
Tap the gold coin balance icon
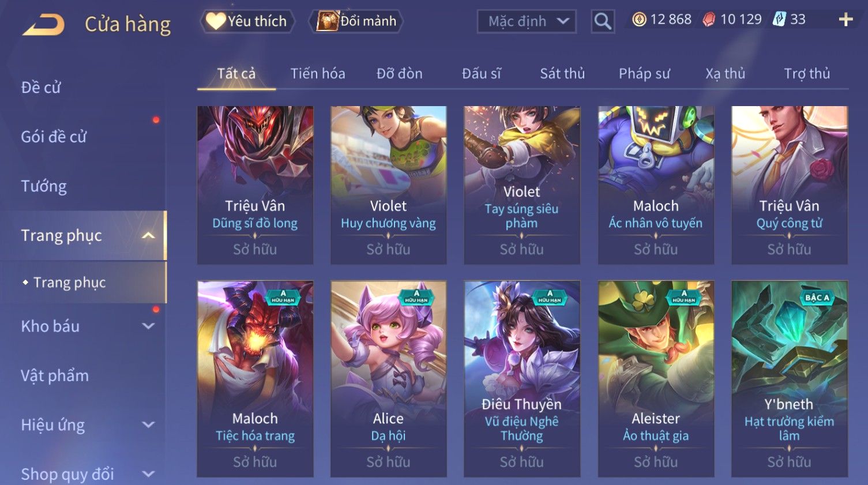[x=639, y=20]
